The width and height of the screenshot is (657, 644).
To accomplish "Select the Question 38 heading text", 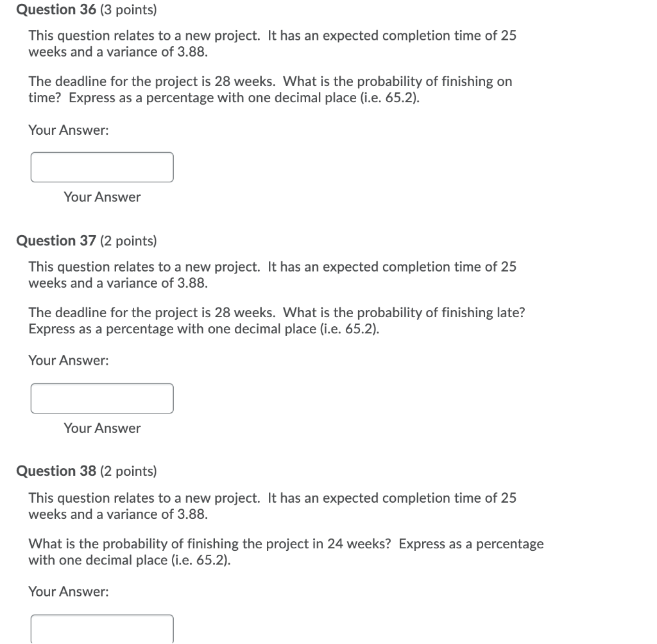I will tap(55, 471).
